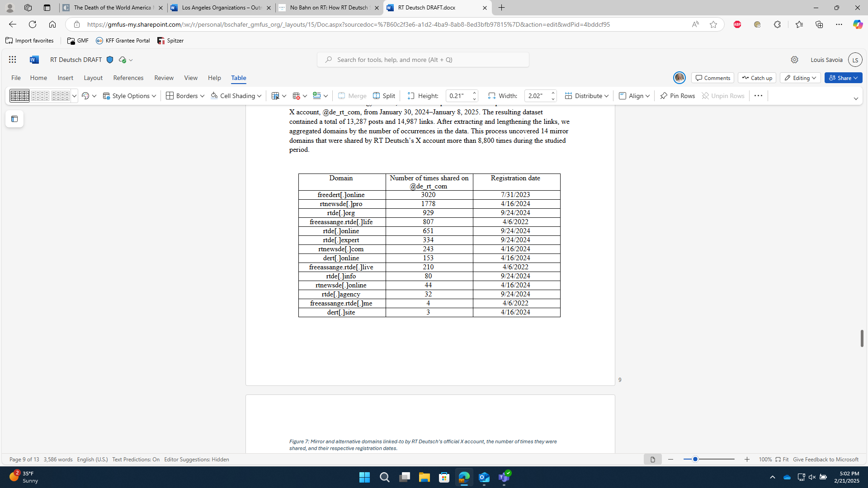Click Editor Suggestions: Hidden status
The image size is (868, 488).
click(196, 460)
